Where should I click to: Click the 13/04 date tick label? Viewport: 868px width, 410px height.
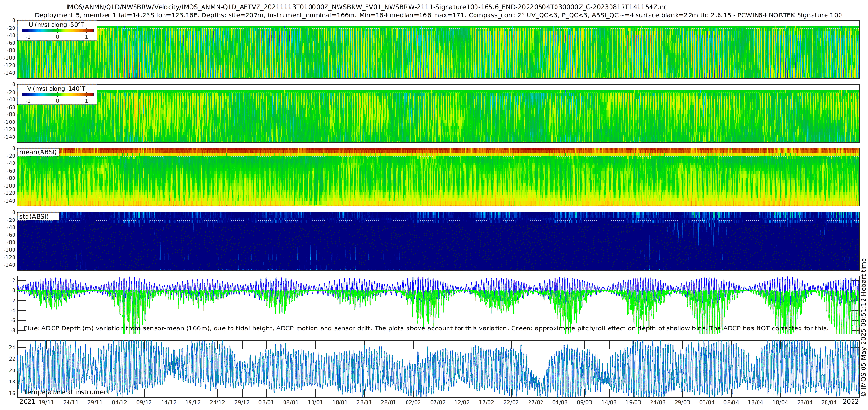click(756, 402)
